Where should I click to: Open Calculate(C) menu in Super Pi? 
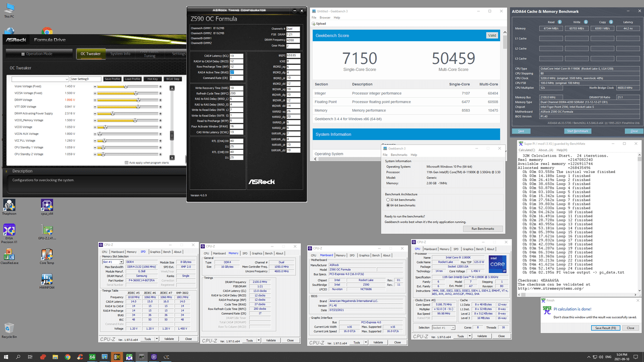pyautogui.click(x=527, y=150)
